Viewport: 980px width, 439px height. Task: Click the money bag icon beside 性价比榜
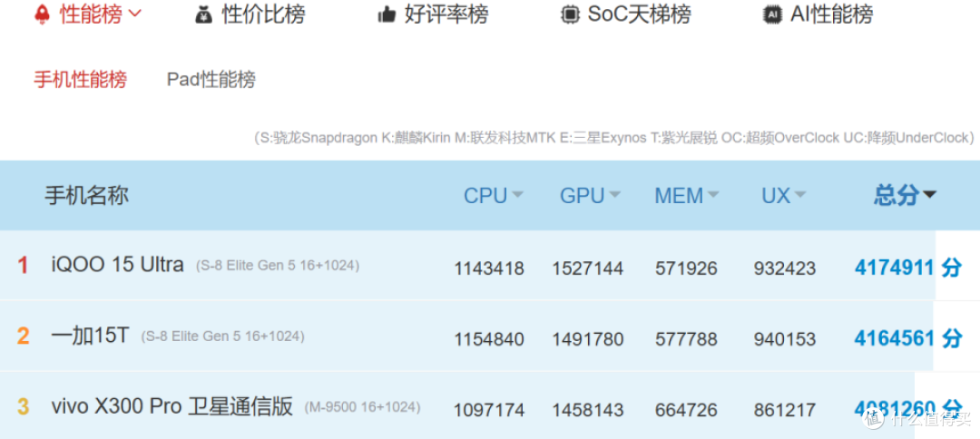point(204,15)
